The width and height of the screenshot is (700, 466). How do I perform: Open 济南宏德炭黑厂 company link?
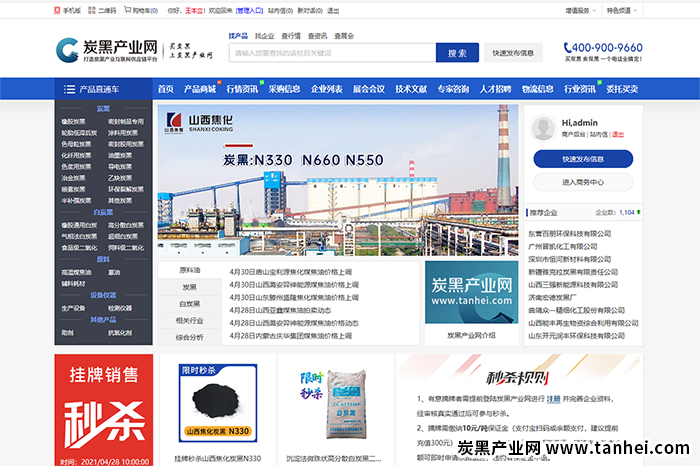pos(552,297)
